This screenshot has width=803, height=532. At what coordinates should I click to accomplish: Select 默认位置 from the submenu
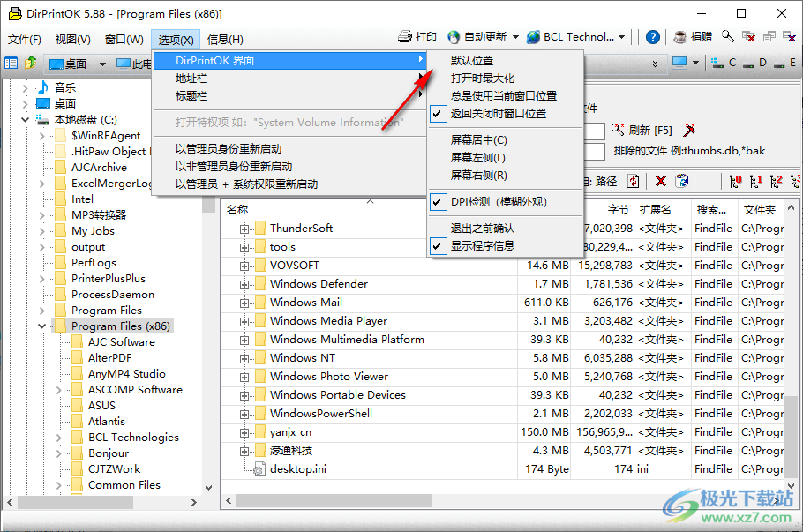470,59
